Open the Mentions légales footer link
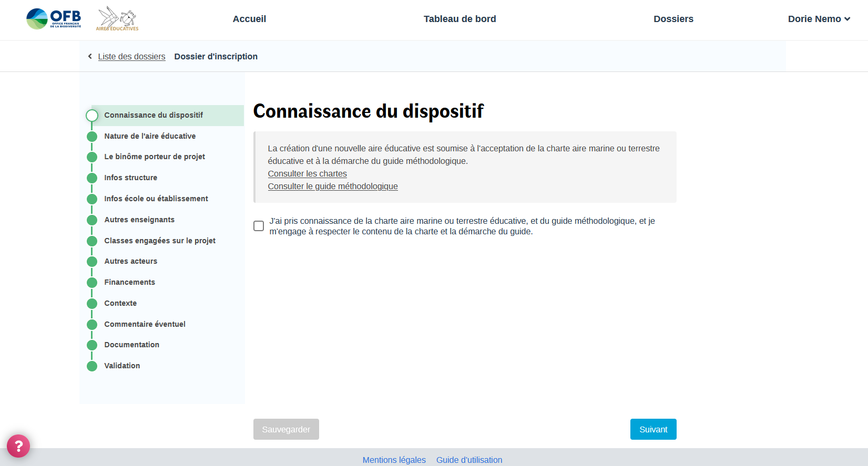868x466 pixels. pos(394,460)
